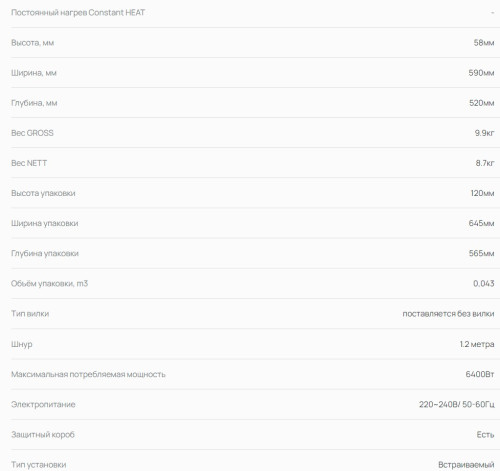
Task: Click the Шнур row label
Action: pyautogui.click(x=22, y=344)
